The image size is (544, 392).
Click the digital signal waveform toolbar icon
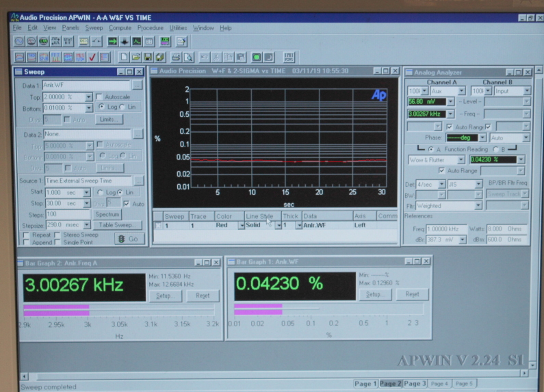point(288,57)
